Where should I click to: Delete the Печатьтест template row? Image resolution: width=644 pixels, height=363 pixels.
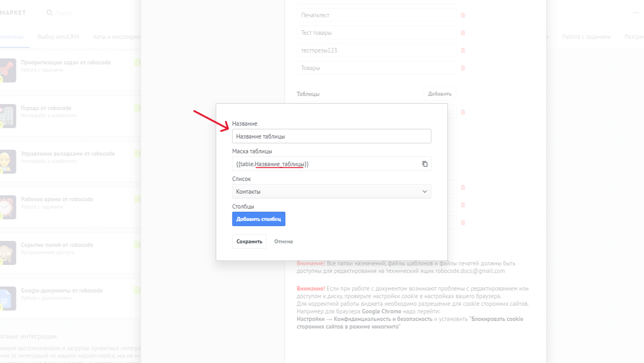click(463, 15)
